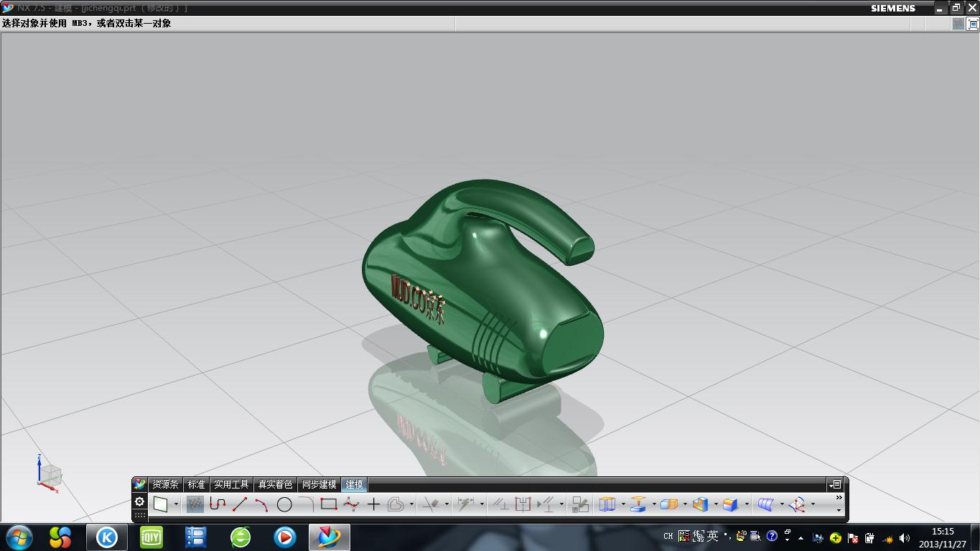
Task: Open dropdown next to surface mesh tool
Action: pos(782,504)
